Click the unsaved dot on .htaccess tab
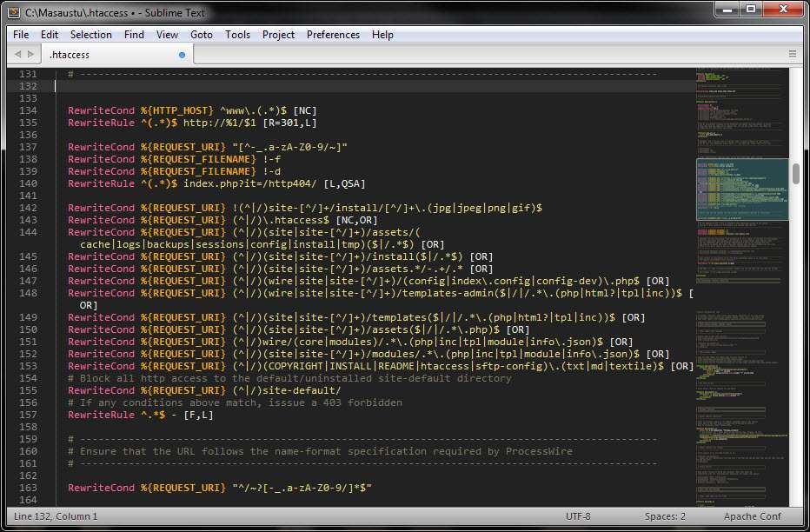The width and height of the screenshot is (810, 532). 182,55
